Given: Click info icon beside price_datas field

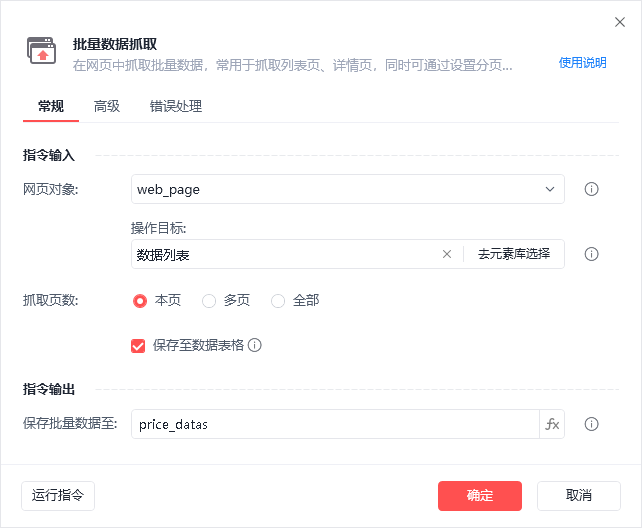Looking at the screenshot, I should point(591,424).
